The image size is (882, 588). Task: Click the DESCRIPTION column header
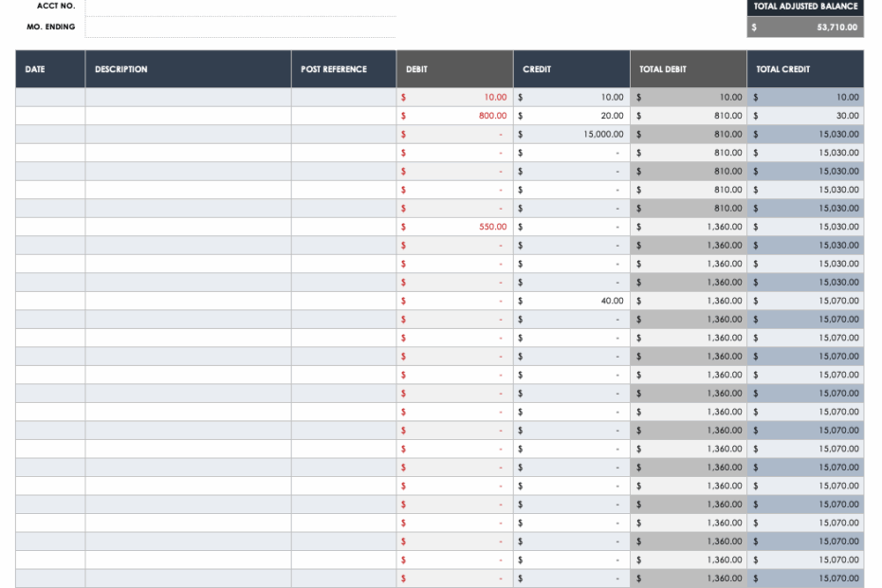point(188,69)
